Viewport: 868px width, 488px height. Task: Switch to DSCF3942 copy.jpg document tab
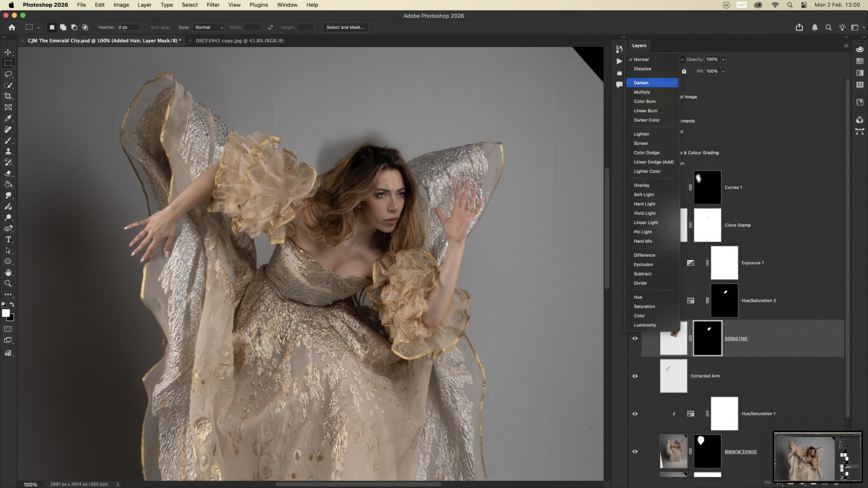(x=239, y=41)
